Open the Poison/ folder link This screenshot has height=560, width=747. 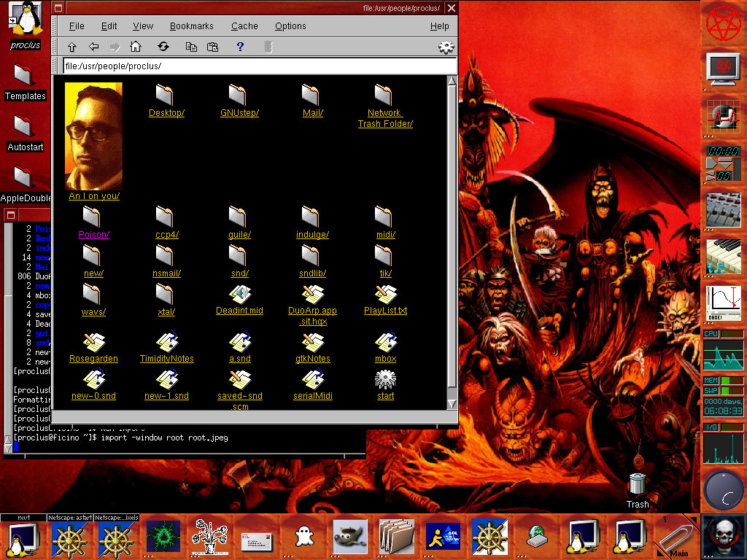tap(94, 235)
